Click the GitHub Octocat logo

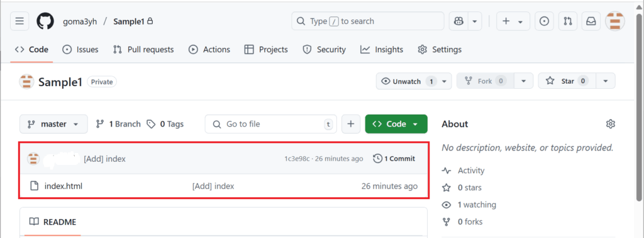point(45,21)
